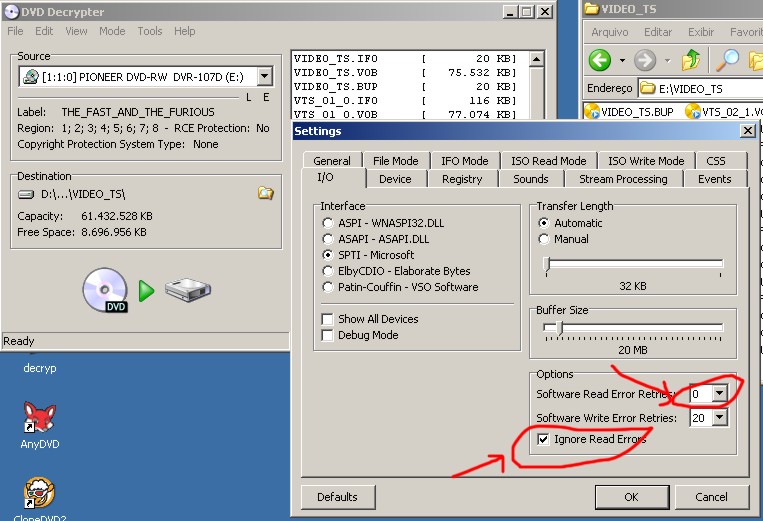The image size is (763, 521).
Task: Open View menu in DVD Decrypter
Action: pos(76,31)
